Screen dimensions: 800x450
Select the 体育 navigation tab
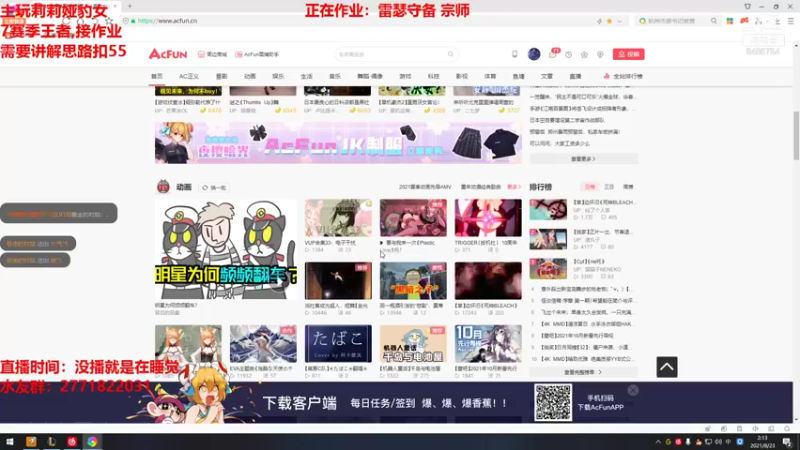click(490, 76)
